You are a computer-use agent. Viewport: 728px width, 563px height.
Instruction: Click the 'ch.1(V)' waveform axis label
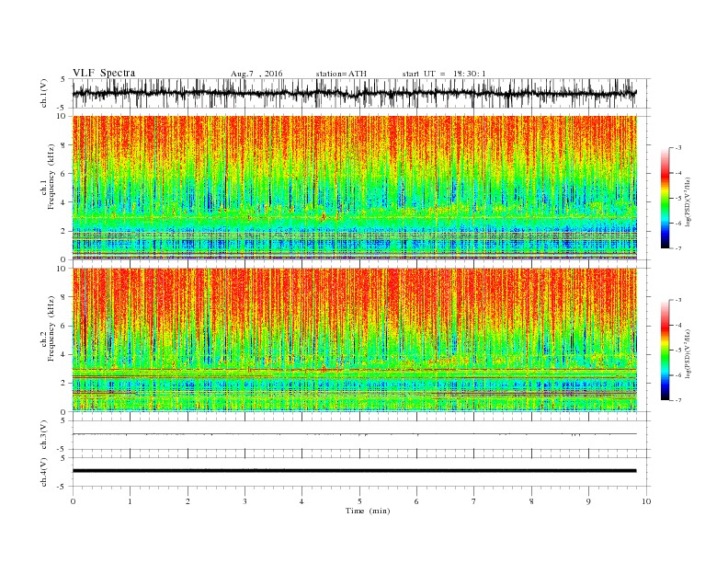(x=44, y=93)
